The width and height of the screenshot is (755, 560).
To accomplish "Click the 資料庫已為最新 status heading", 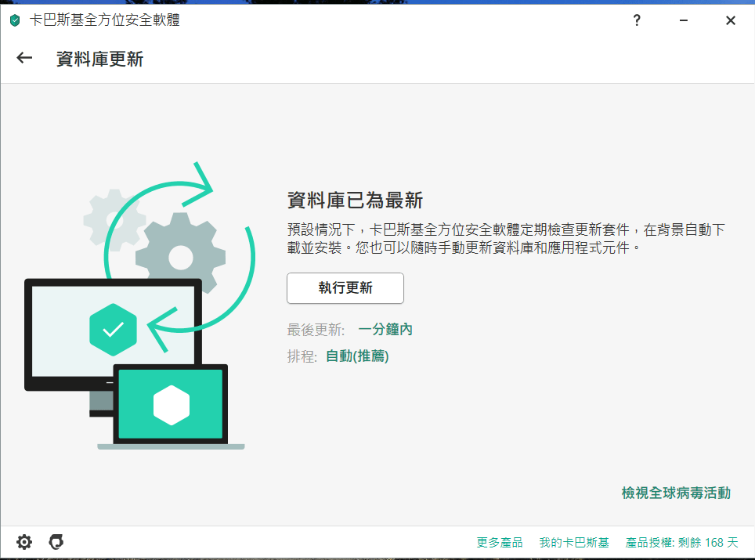I will point(355,201).
